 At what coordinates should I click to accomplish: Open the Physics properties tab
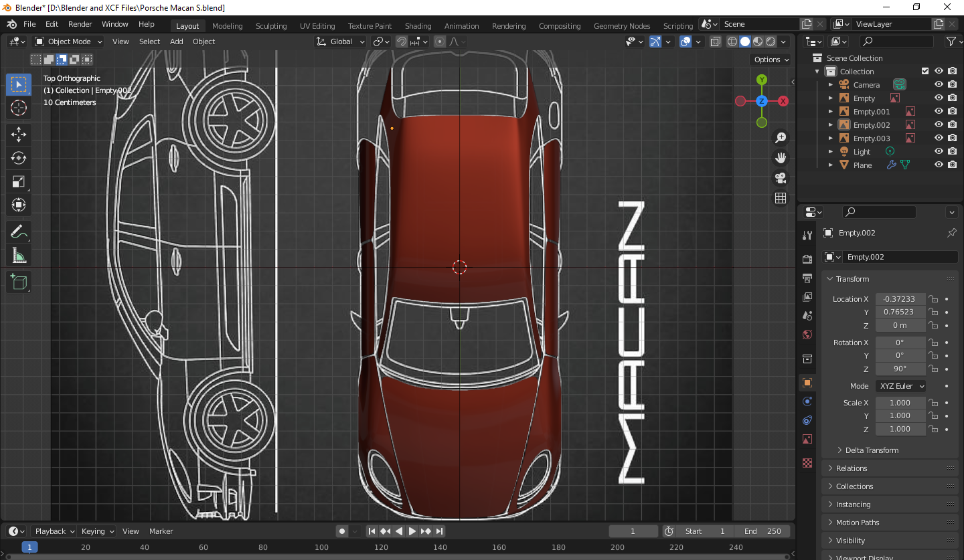[x=807, y=401]
